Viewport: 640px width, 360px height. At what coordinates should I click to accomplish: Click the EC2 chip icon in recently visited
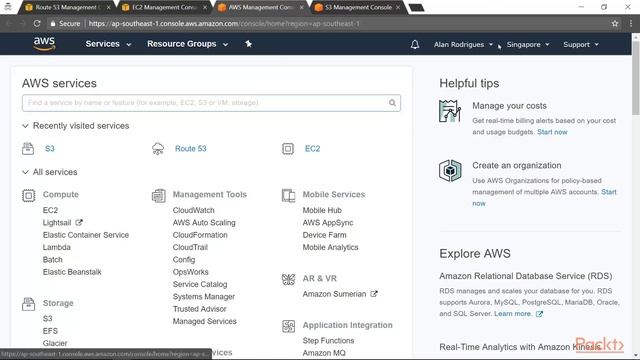288,149
